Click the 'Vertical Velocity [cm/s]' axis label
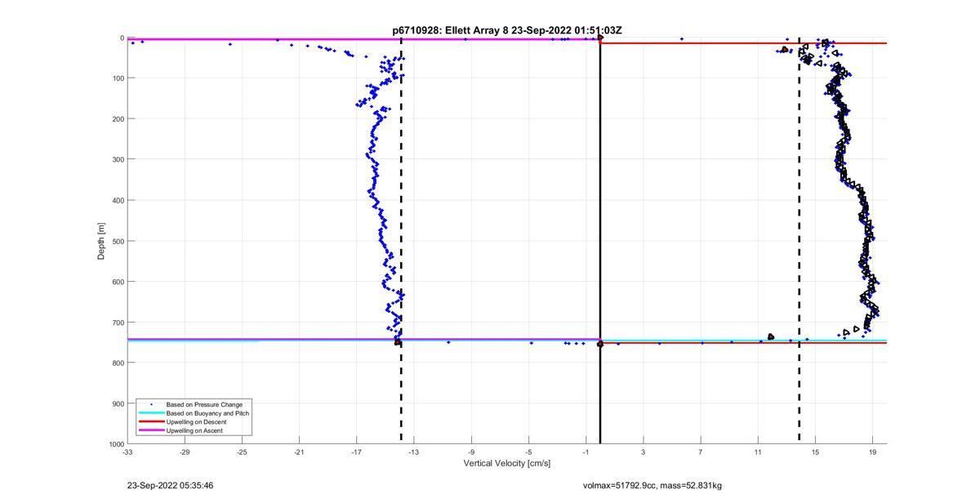The image size is (980, 499). (x=507, y=463)
